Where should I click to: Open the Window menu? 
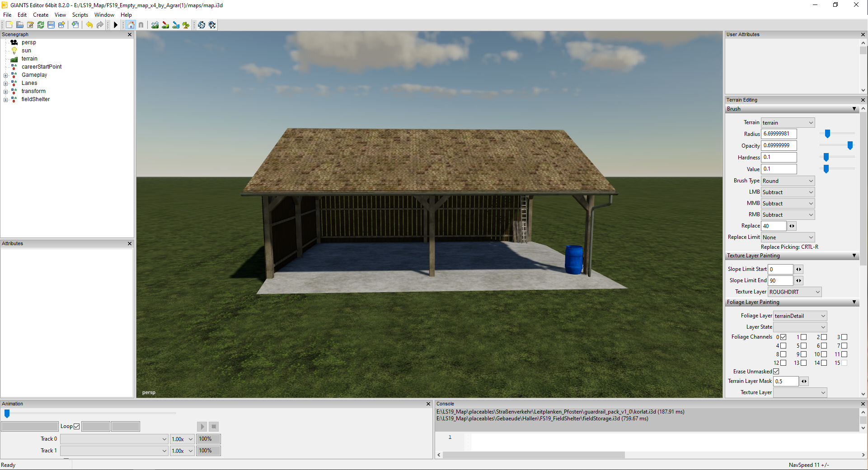[104, 15]
